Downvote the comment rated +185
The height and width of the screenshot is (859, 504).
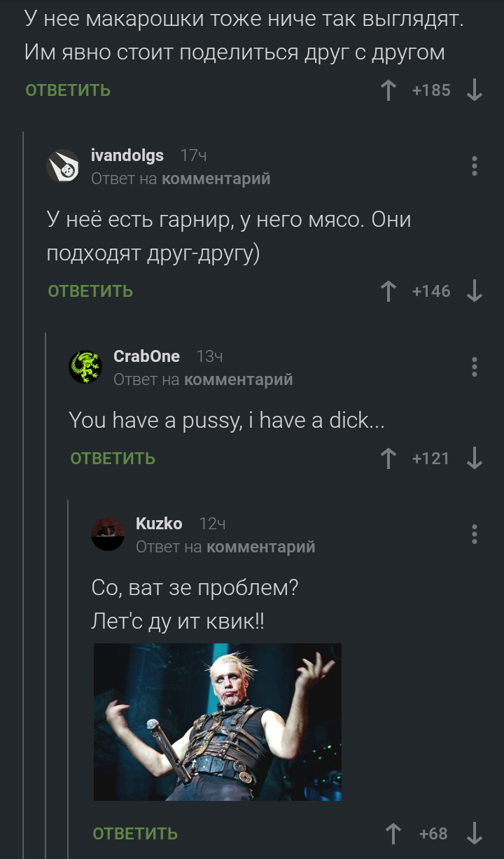[475, 90]
